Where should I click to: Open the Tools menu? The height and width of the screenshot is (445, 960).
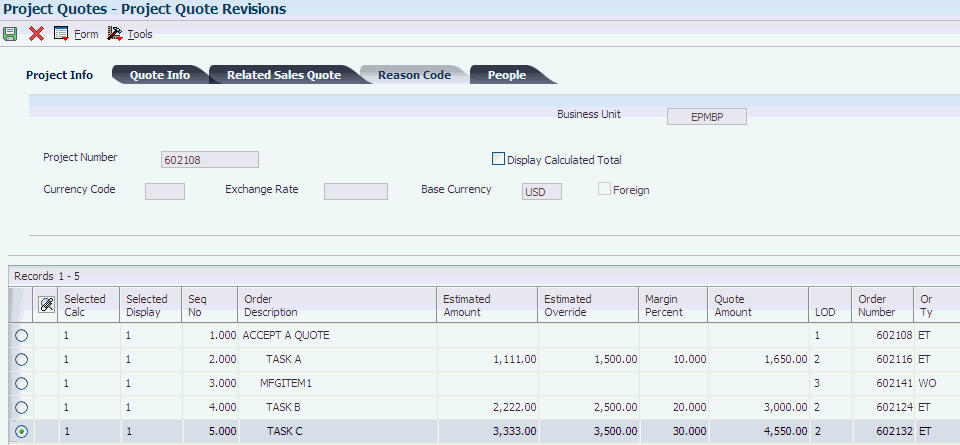tap(130, 34)
